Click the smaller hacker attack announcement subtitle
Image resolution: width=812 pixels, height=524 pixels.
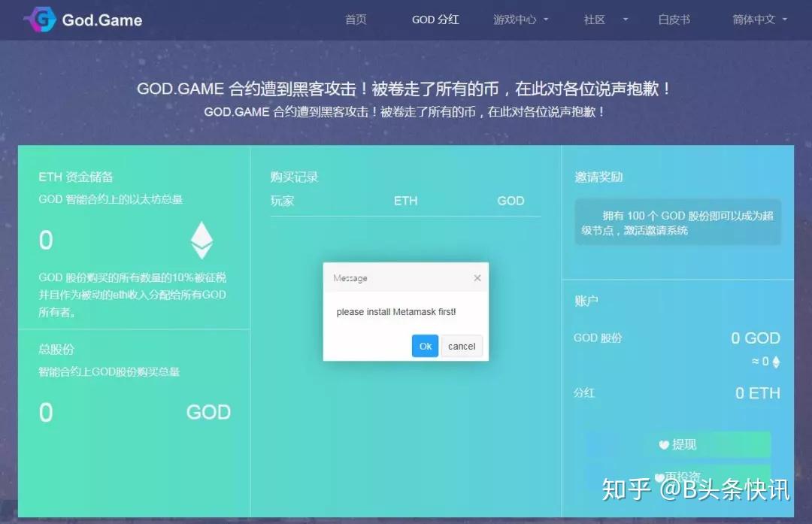coord(404,112)
